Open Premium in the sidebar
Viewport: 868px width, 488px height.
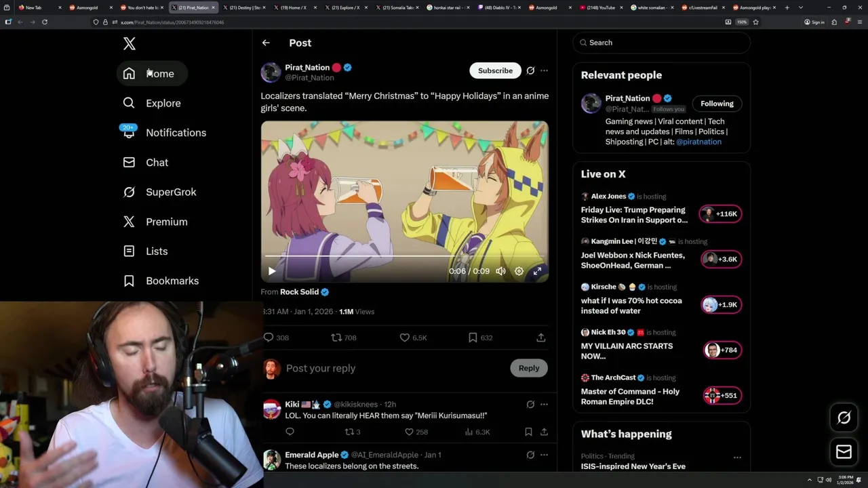(x=155, y=222)
